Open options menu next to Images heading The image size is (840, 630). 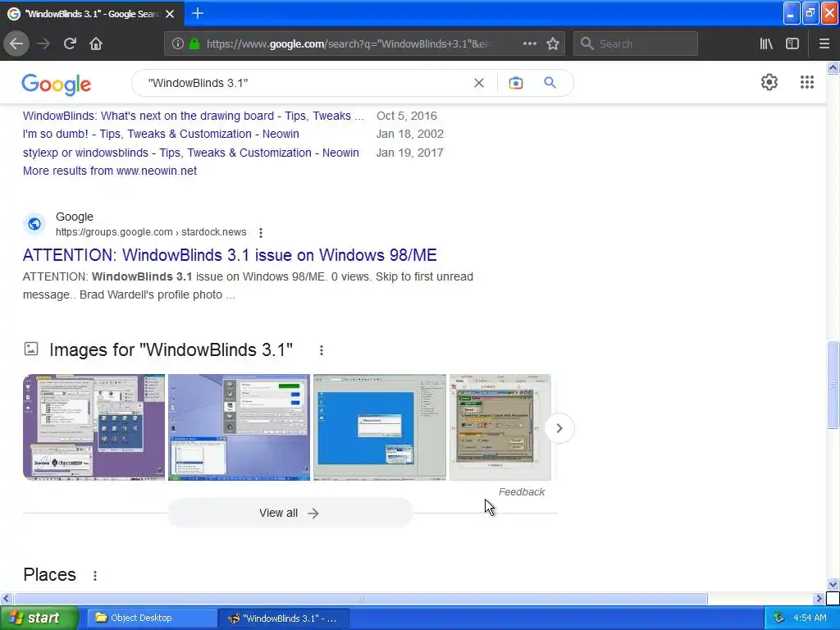click(x=321, y=350)
